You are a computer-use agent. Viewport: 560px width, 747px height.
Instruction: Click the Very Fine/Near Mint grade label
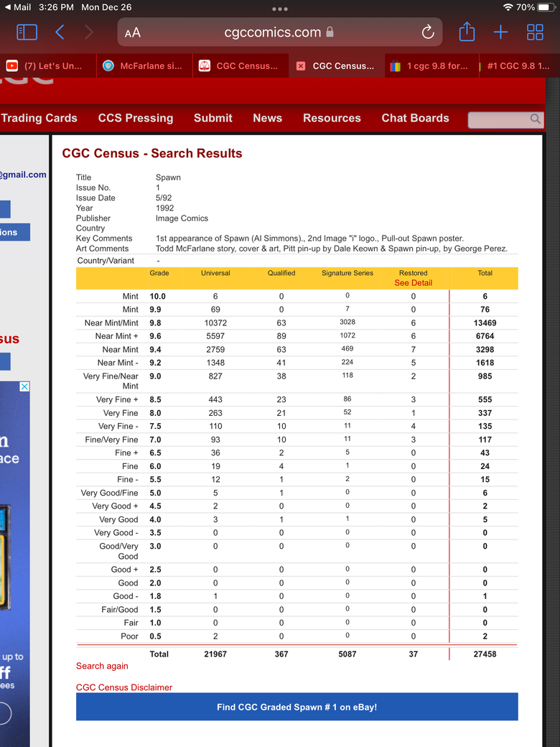click(x=111, y=381)
